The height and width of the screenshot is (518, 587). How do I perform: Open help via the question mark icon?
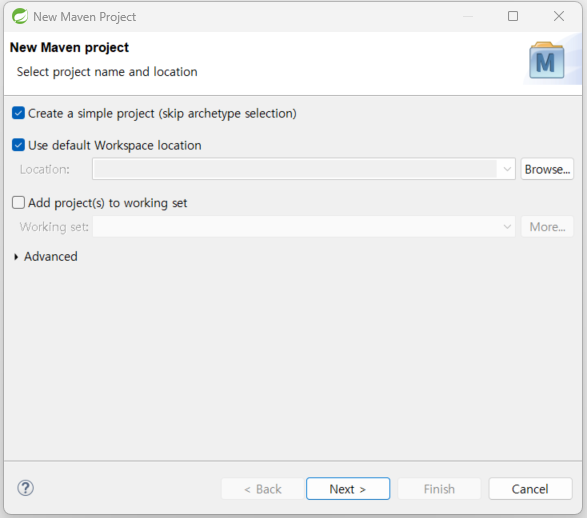[25, 488]
